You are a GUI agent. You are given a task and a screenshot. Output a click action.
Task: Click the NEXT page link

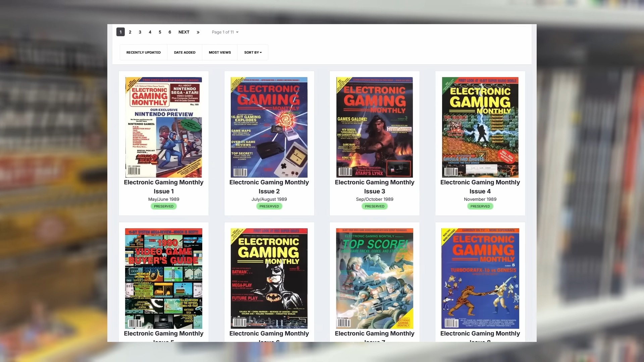[184, 32]
